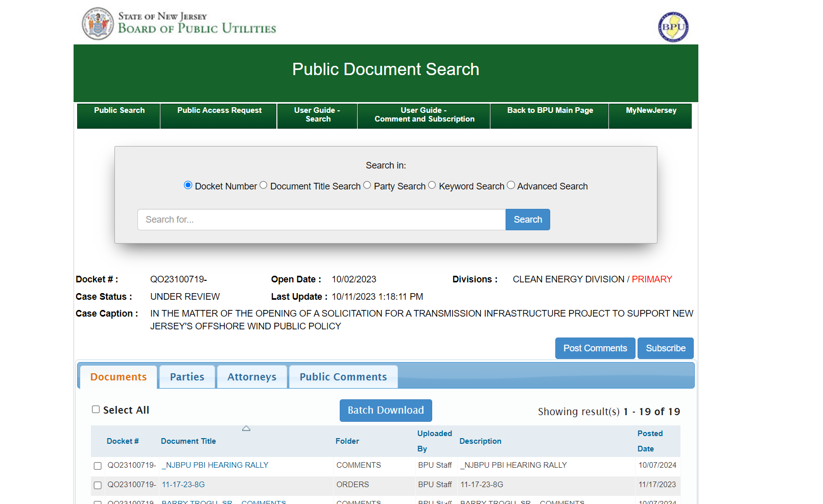Click the CLEAN ENERGY DIVISION text
This screenshot has width=823, height=504.
(x=569, y=279)
